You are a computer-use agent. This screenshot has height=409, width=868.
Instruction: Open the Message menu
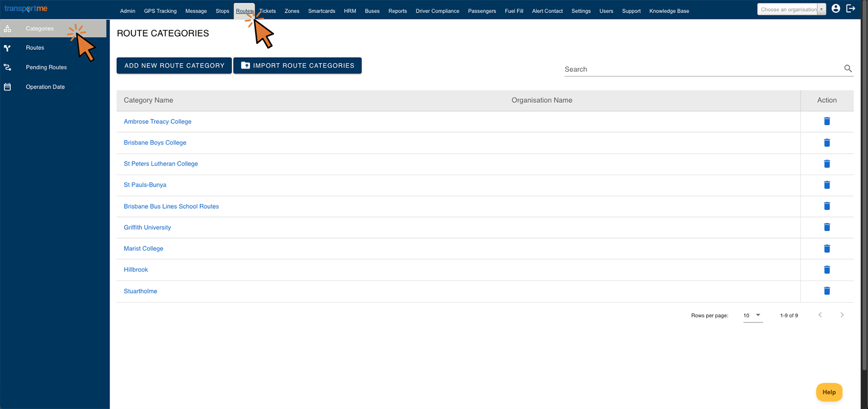196,11
